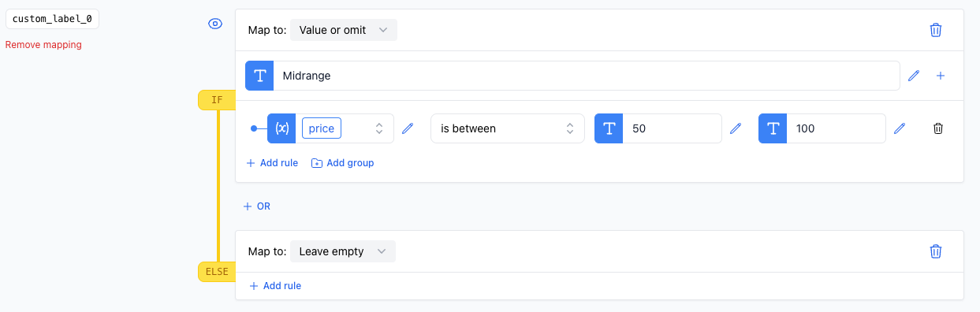Viewport: 980px width, 312px height.
Task: Click the yellow ELSE label
Action: click(217, 272)
